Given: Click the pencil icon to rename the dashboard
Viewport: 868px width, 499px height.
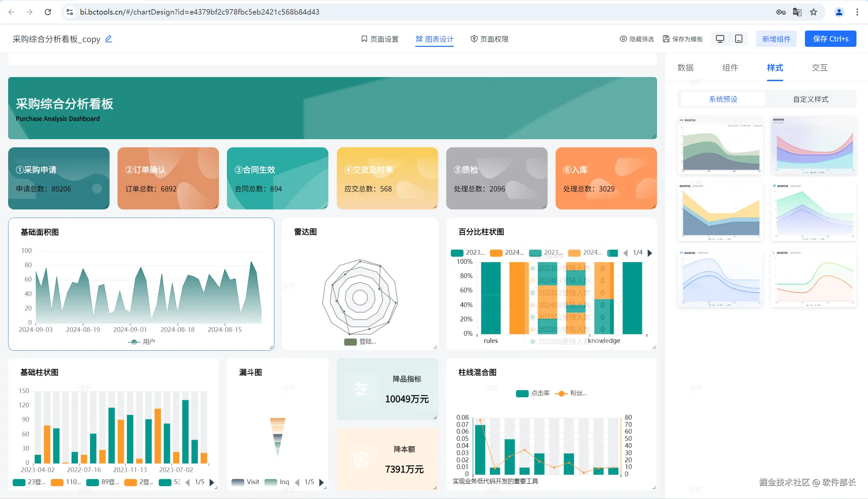Looking at the screenshot, I should tap(109, 39).
